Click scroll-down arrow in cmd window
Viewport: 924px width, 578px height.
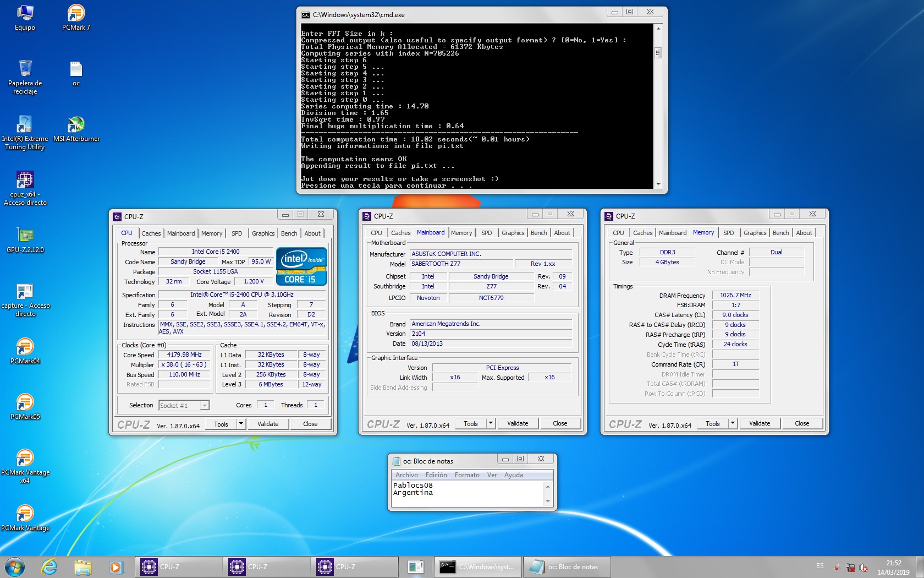(x=658, y=184)
